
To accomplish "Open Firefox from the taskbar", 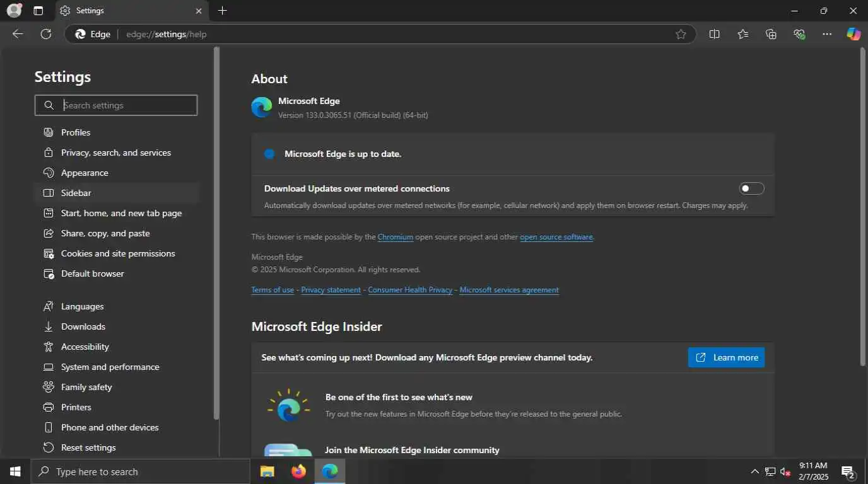I will [x=298, y=471].
